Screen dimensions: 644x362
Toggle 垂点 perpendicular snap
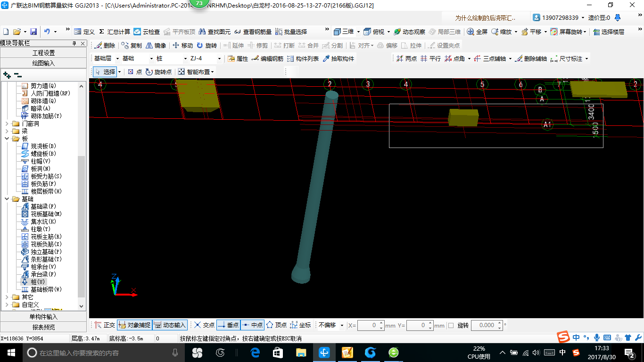(x=229, y=325)
